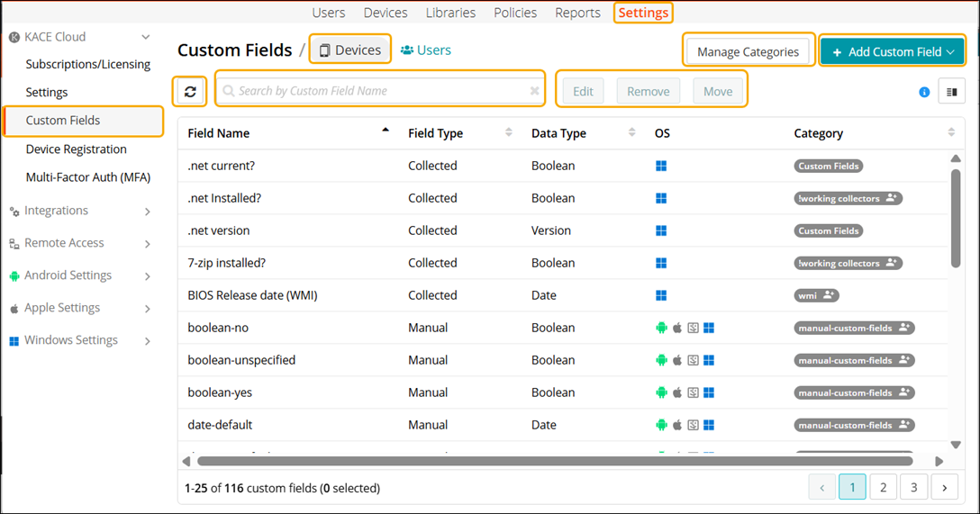The height and width of the screenshot is (514, 980).
Task: Toggle sort on Category column
Action: (x=951, y=133)
